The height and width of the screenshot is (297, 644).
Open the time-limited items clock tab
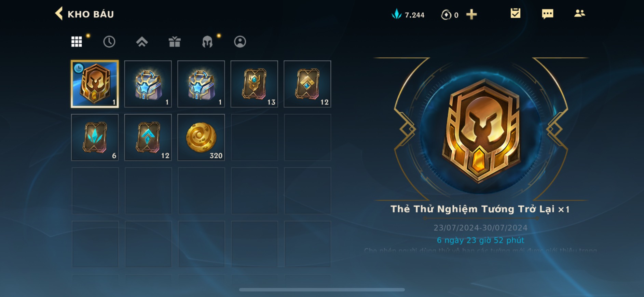click(109, 42)
